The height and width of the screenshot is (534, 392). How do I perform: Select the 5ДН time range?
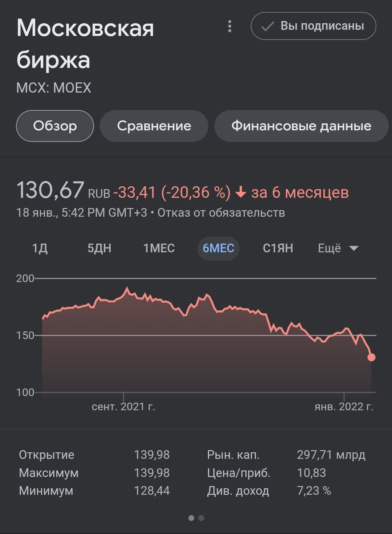pyautogui.click(x=99, y=248)
